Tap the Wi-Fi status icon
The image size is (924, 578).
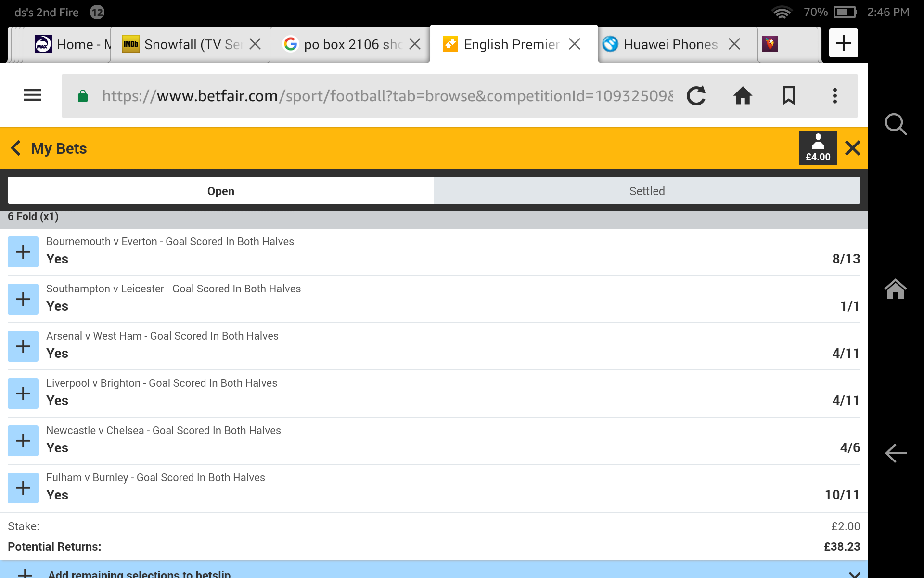pos(782,12)
